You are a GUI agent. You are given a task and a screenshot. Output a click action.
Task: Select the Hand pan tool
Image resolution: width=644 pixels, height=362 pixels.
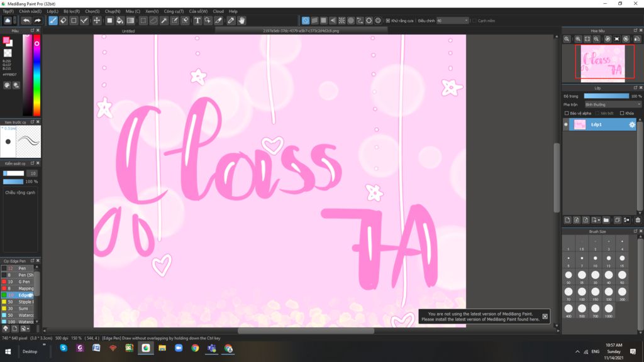pyautogui.click(x=241, y=21)
